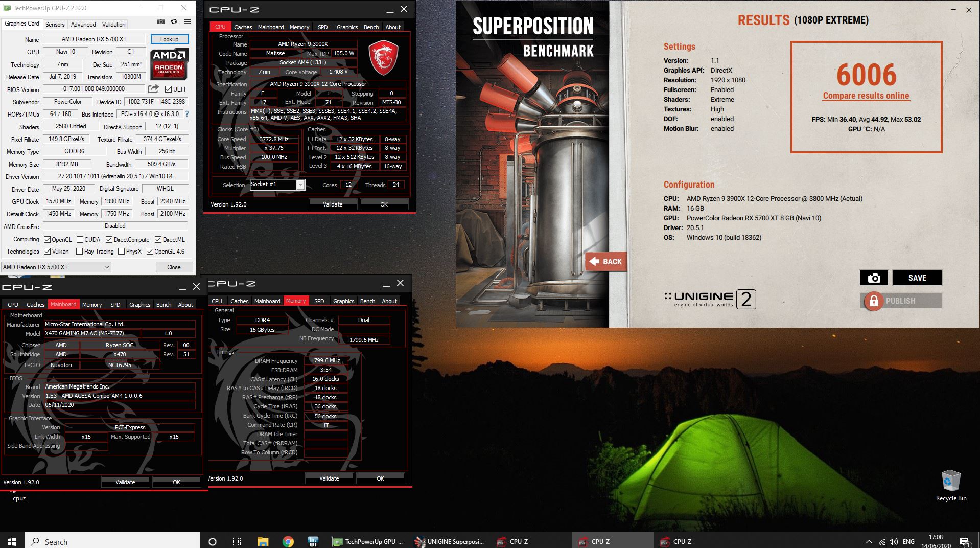Open the GPU selection dropdown in GPU-Z
Image resolution: width=980 pixels, height=548 pixels.
[56, 267]
